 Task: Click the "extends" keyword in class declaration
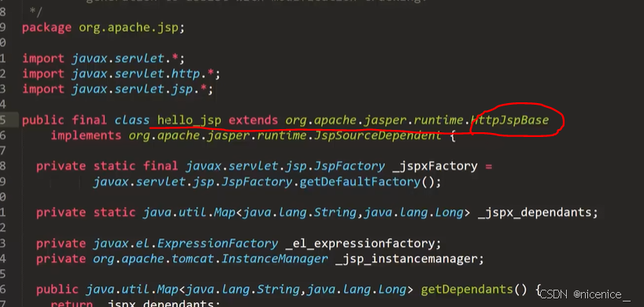click(x=254, y=120)
